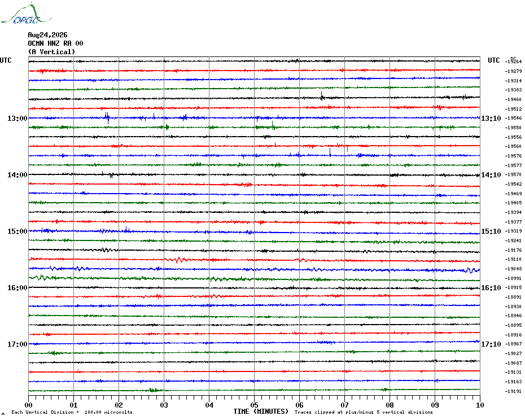Click DC offset value -19027
This screenshot has height=420, width=525.
click(513, 354)
